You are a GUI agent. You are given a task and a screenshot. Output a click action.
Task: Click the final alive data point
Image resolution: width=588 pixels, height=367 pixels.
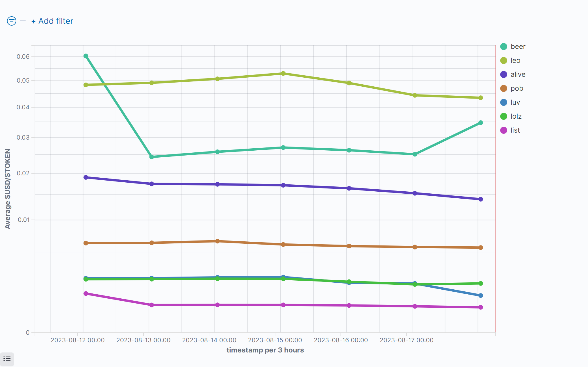(x=481, y=199)
